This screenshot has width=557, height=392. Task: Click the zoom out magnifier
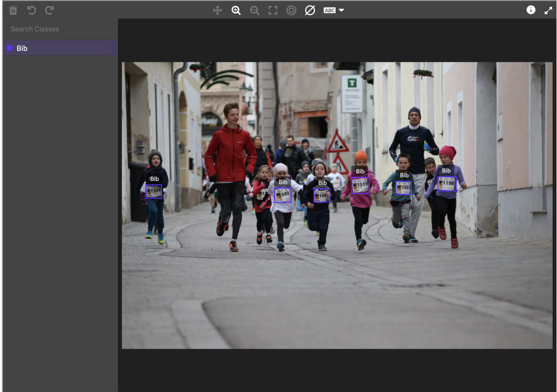pyautogui.click(x=254, y=10)
